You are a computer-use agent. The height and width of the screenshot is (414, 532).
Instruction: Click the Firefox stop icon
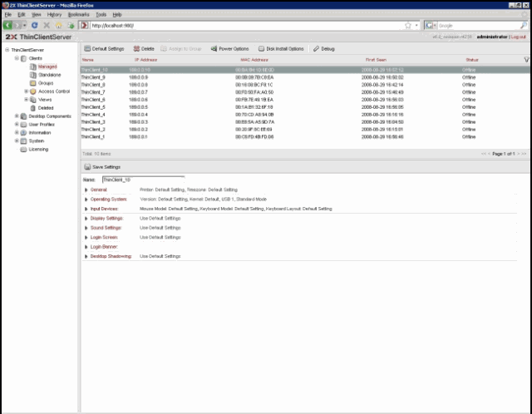coord(47,25)
